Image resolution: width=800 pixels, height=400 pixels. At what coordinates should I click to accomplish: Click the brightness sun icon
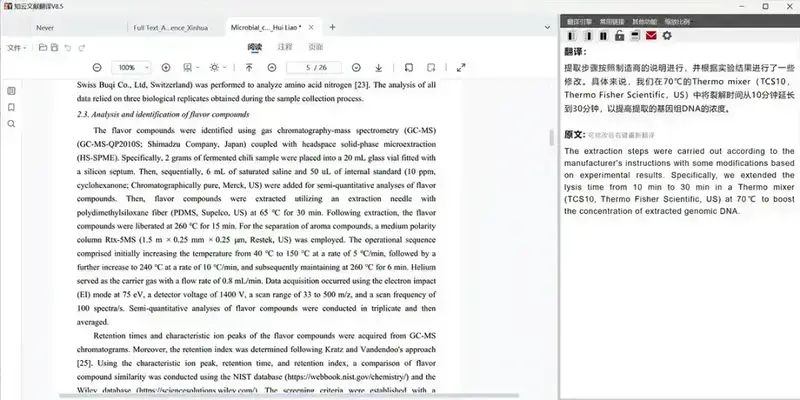pos(214,67)
